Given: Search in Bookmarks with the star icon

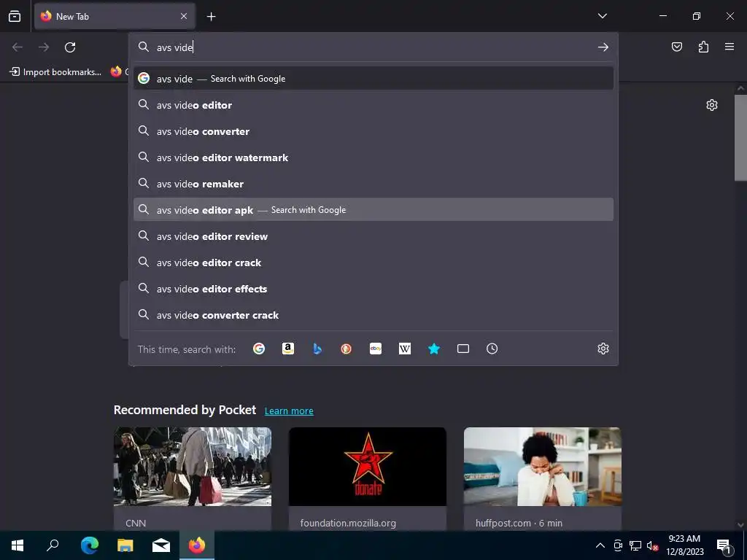Looking at the screenshot, I should [x=433, y=349].
